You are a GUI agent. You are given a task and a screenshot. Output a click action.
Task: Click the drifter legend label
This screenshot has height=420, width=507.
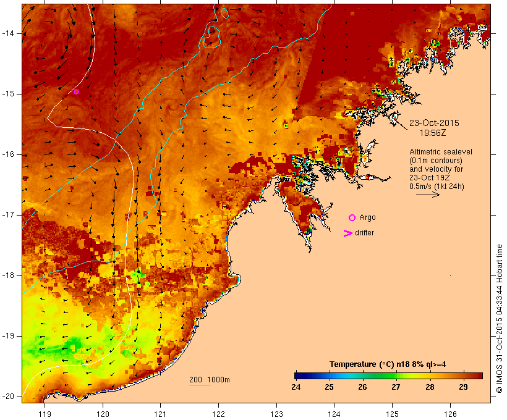(x=364, y=233)
